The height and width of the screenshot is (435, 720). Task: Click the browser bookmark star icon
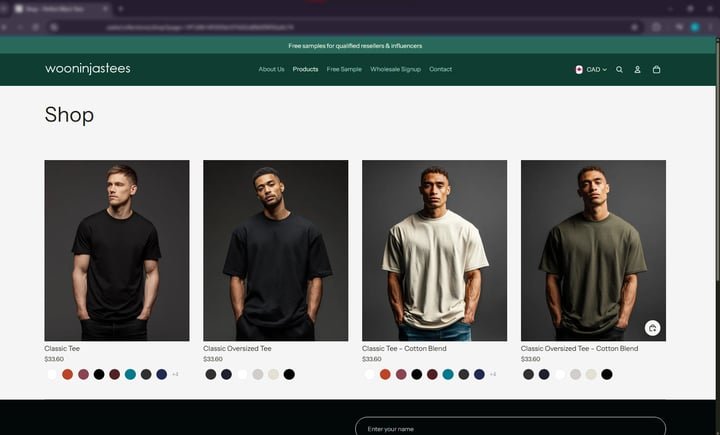tap(634, 27)
